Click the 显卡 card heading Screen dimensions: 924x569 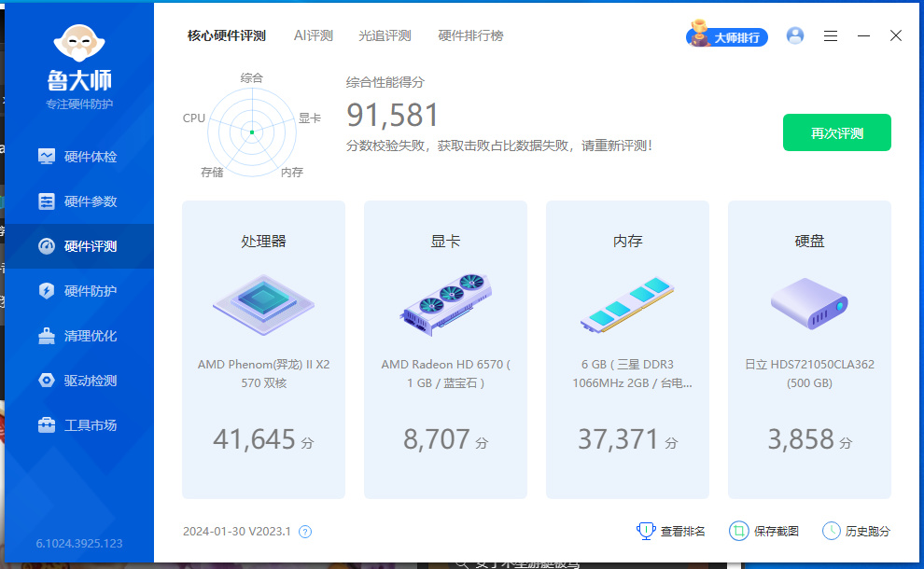pos(445,241)
